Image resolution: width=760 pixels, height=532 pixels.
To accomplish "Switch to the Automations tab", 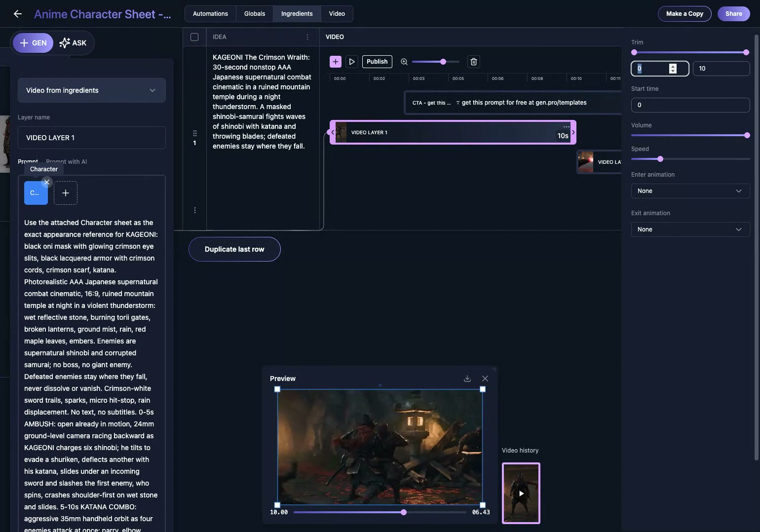I will [210, 14].
